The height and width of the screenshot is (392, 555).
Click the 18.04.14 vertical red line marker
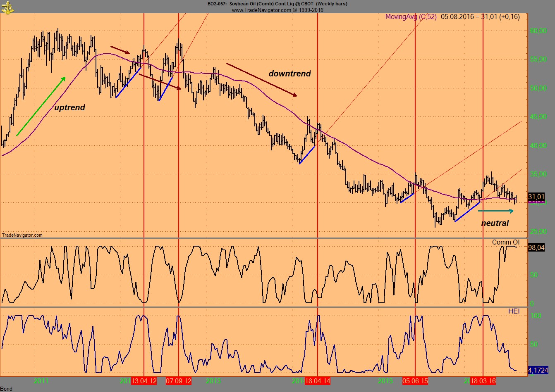coord(317,124)
